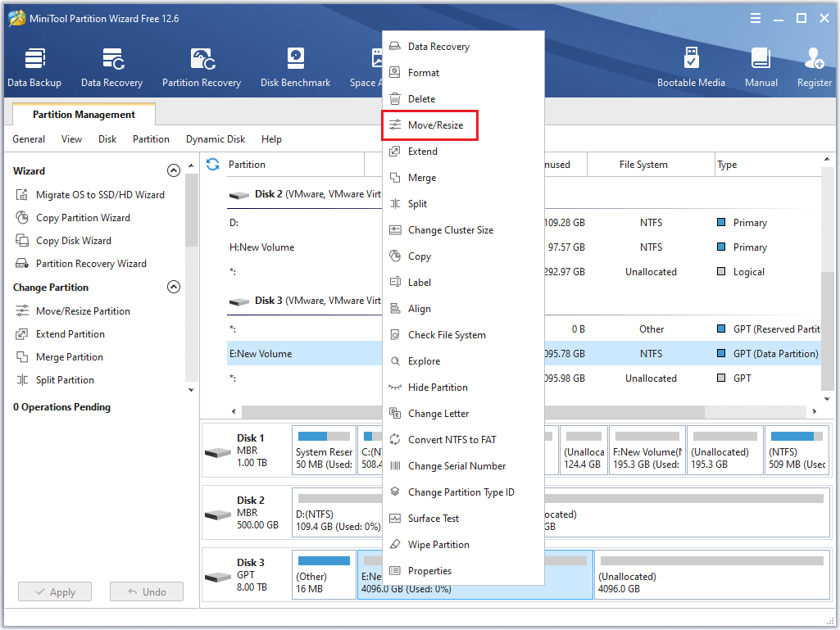Viewport: 840px width, 630px height.
Task: Click the Change Letter icon
Action: pyautogui.click(x=395, y=414)
